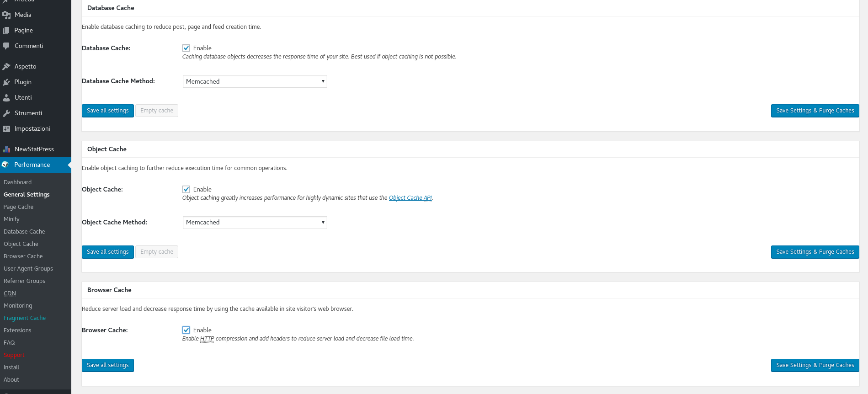Screen dimensions: 868x394
Task: Click the Aspetto paintbrush icon
Action: point(6,67)
